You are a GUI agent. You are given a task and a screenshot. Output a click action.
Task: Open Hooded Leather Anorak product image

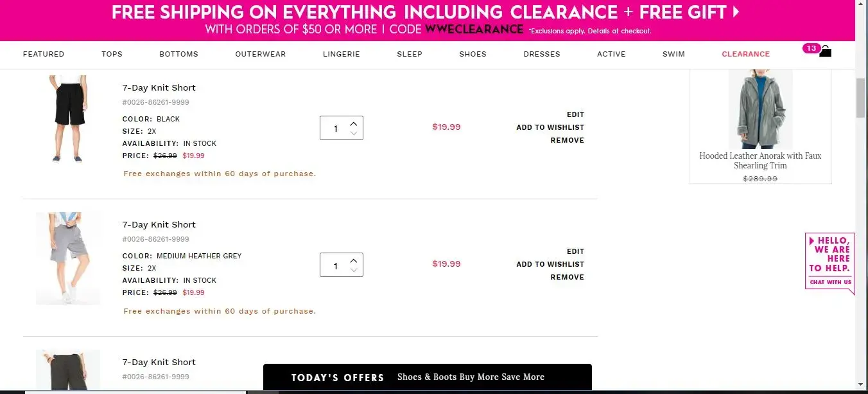(760, 109)
